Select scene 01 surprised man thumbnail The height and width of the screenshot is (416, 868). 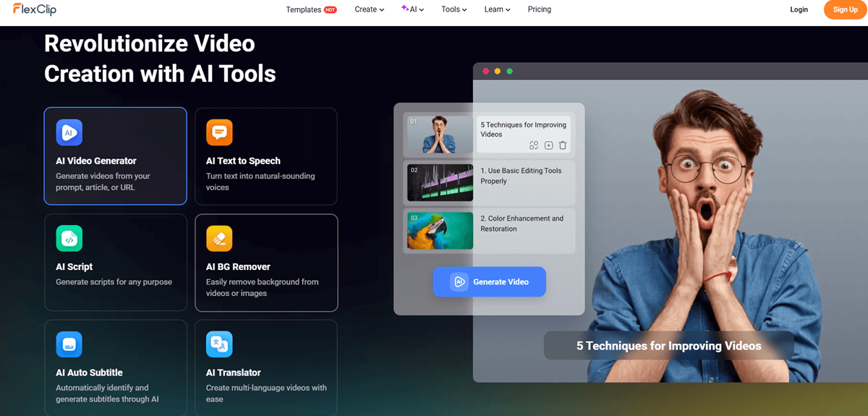(440, 135)
